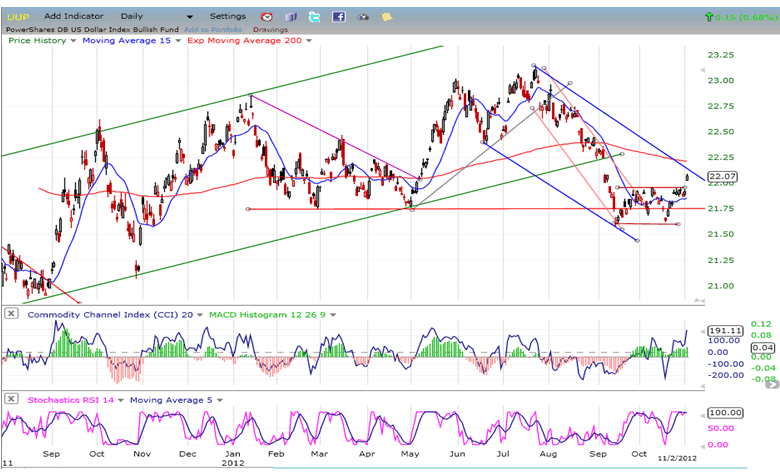Click the UUP ticker symbol
The width and height of the screenshot is (780, 474).
tap(20, 17)
